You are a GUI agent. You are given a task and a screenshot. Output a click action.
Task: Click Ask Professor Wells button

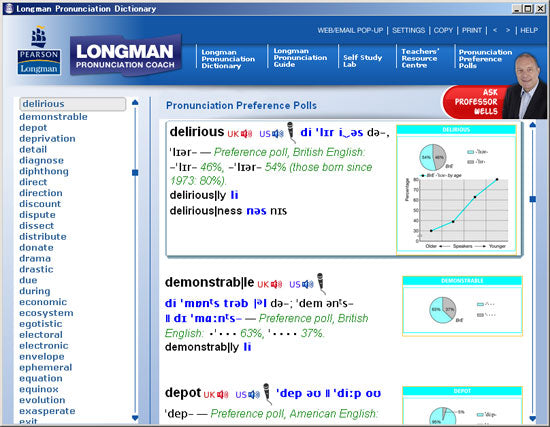click(475, 102)
